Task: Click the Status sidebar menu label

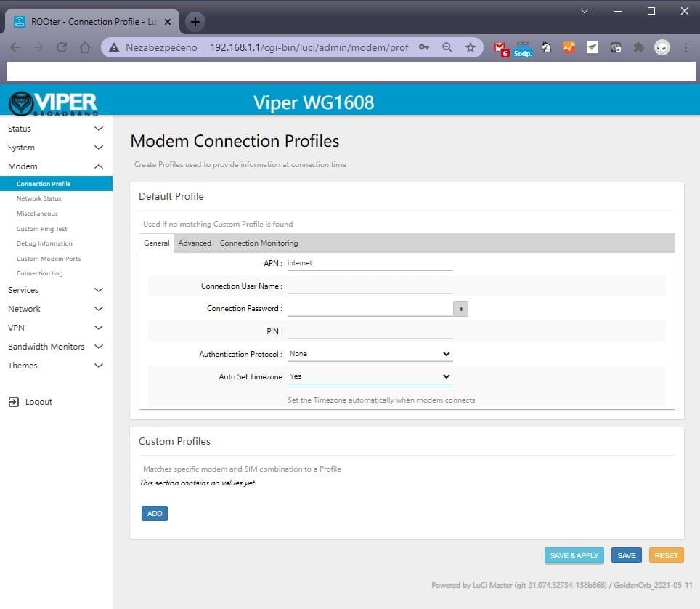Action: pyautogui.click(x=19, y=129)
